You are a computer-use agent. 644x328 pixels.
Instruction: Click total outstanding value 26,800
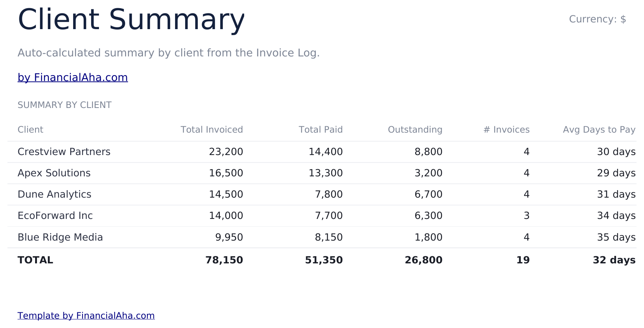[423, 260]
